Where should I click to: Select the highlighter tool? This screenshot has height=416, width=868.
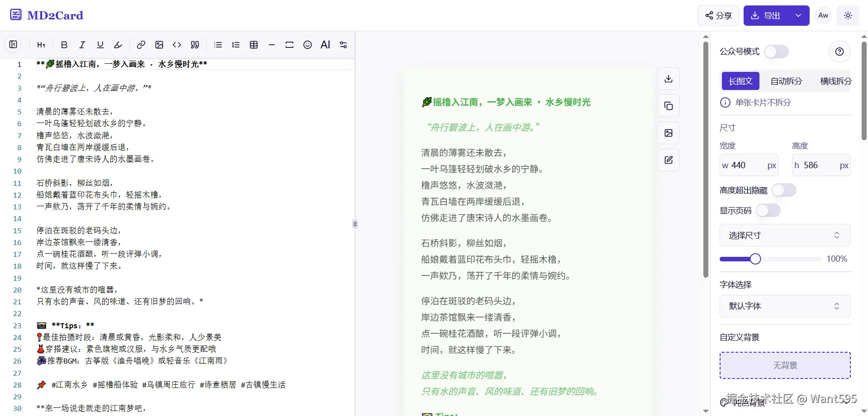[x=118, y=45]
